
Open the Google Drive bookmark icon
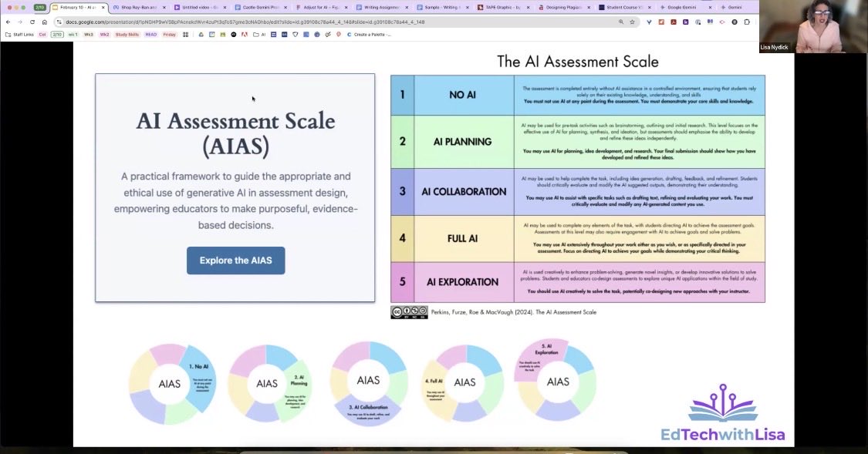201,34
